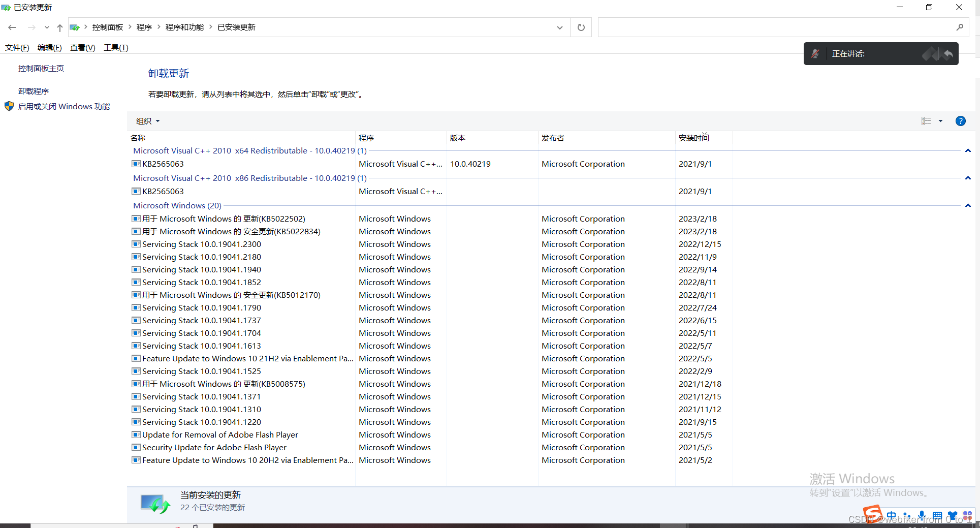Select Servicing Stack 10.0.19041.2300 row
Screen dimensions: 980x528
(x=432, y=244)
